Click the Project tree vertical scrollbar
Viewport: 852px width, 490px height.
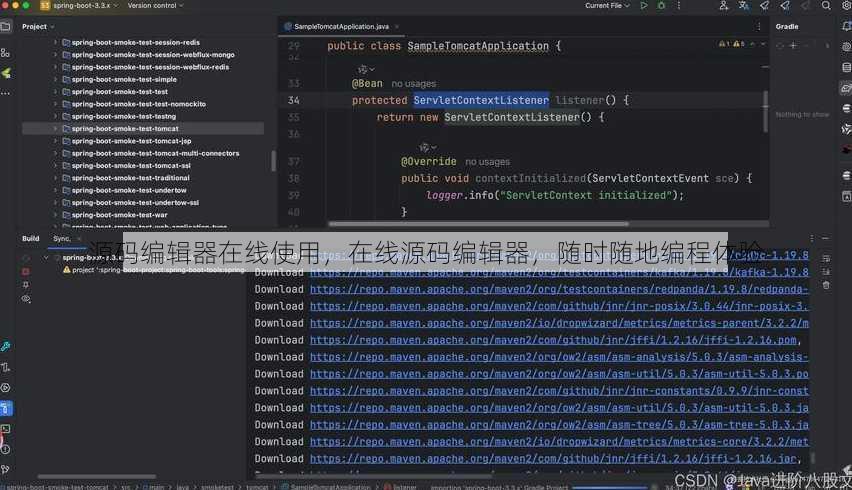273,161
